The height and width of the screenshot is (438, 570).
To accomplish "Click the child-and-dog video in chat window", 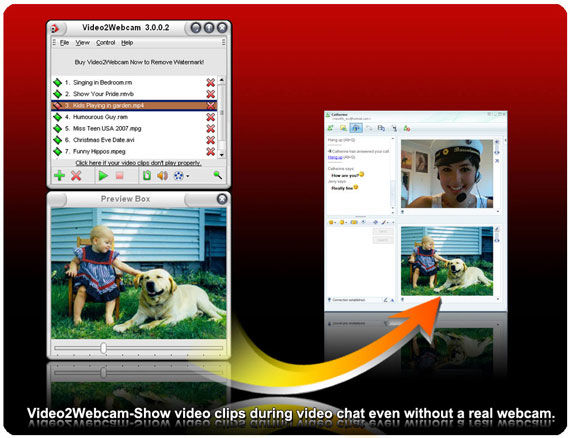I will (447, 261).
